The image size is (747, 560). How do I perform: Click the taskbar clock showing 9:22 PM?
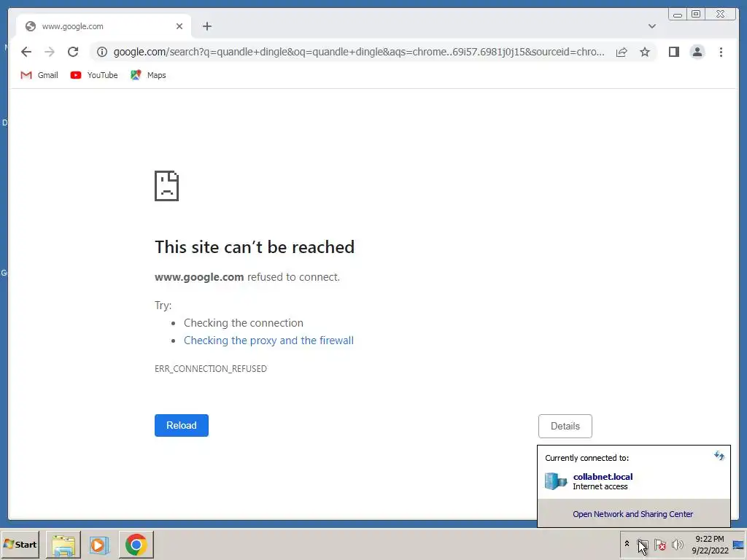[710, 544]
